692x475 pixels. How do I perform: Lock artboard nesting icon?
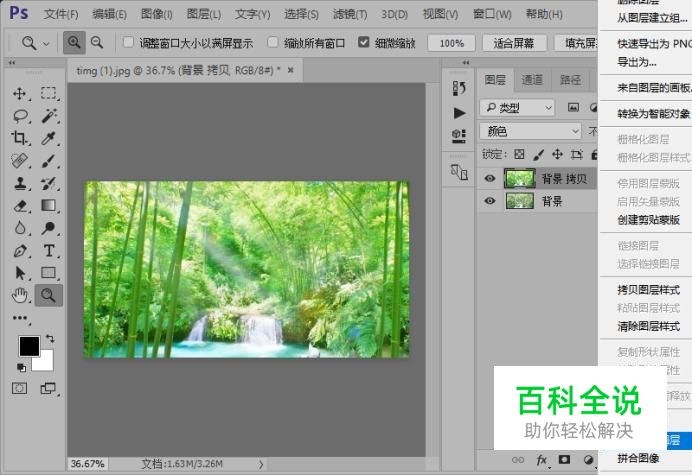click(x=576, y=154)
